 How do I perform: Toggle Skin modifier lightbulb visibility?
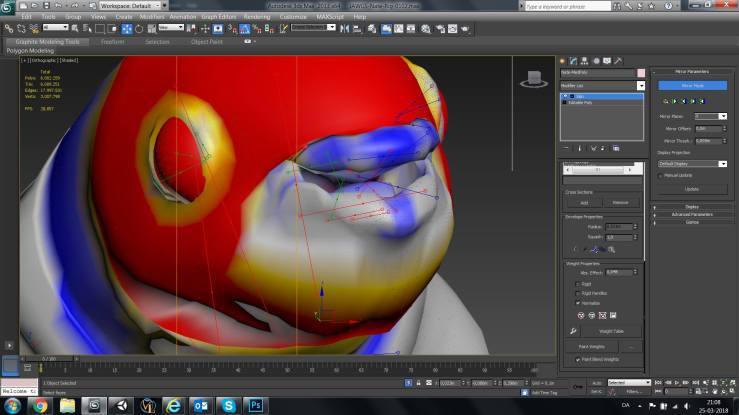566,97
